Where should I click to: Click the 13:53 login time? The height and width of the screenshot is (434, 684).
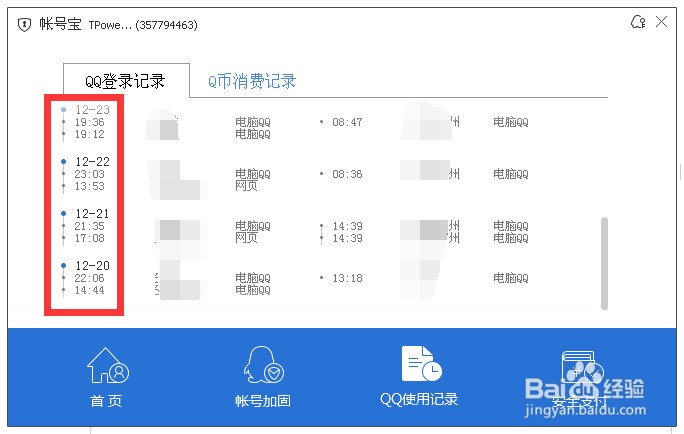coord(89,186)
